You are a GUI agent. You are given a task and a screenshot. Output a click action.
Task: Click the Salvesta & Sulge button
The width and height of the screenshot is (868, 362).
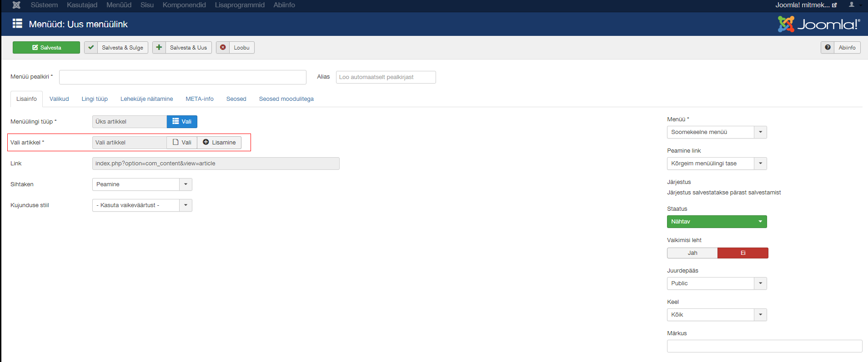[x=116, y=48]
